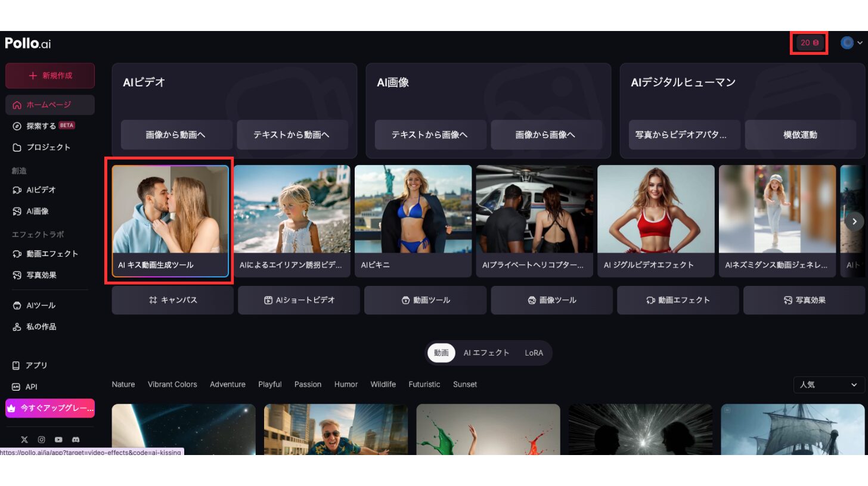Viewport: 868px width, 486px height.
Task: Click the 今すぐアップグレード upgrade button
Action: click(50, 409)
